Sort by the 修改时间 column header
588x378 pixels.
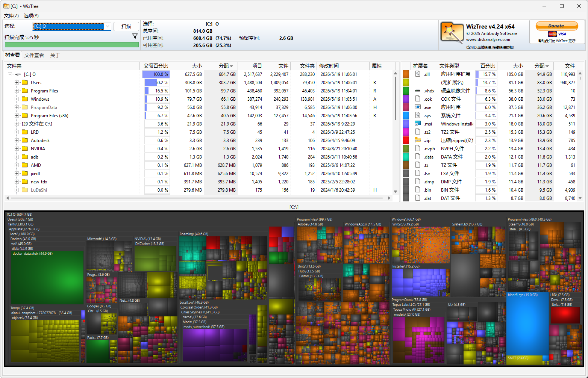coord(343,66)
